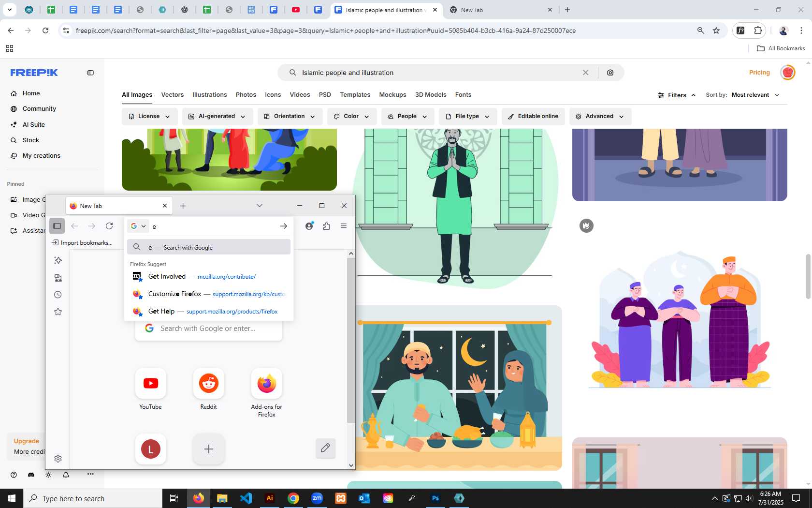The image size is (812, 508).
Task: Click the pencil customize button on Firefox New Tab
Action: pos(325,448)
